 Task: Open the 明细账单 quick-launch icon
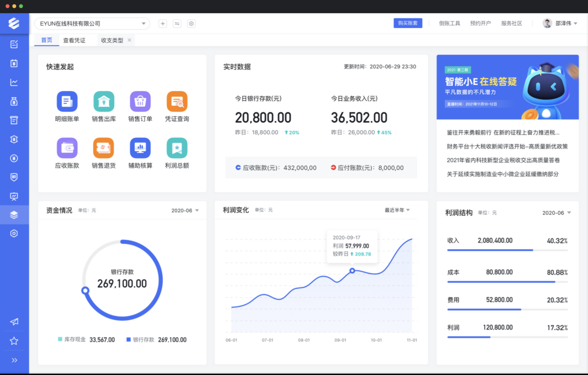click(67, 102)
